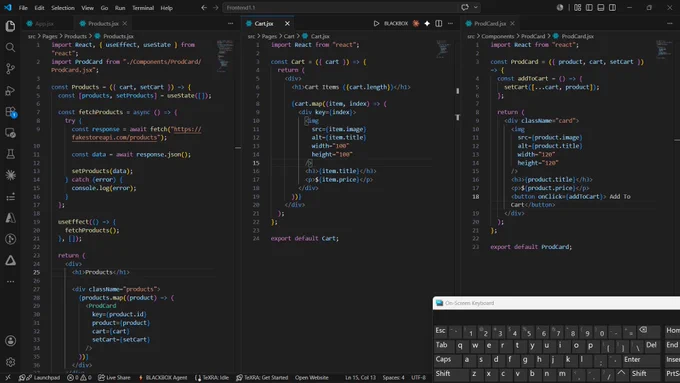Show additional views via ellipsis in activity bar

point(10,282)
